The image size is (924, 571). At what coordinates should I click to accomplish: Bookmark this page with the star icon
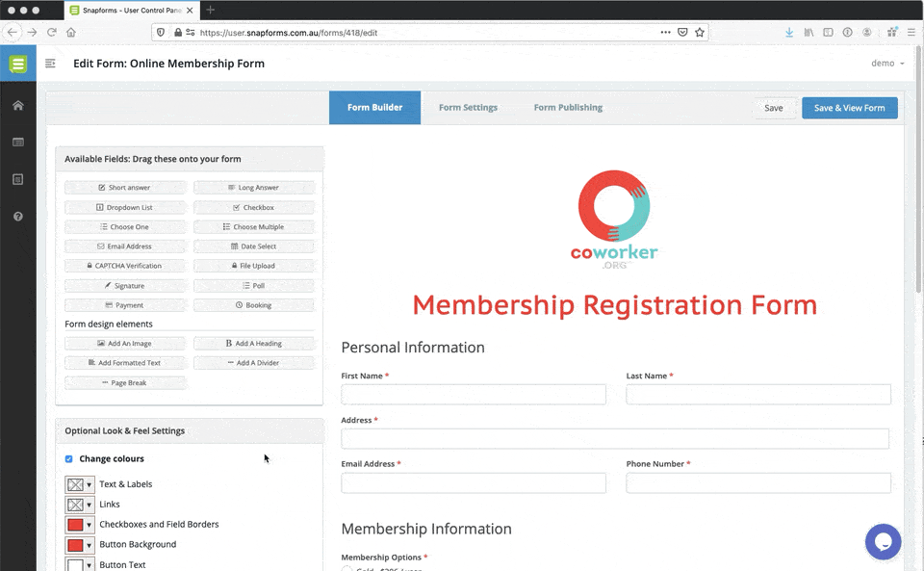(x=700, y=33)
